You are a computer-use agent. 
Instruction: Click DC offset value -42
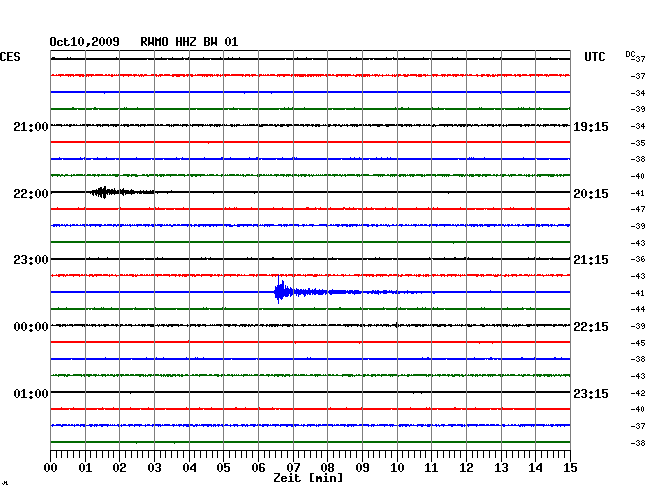638,393
